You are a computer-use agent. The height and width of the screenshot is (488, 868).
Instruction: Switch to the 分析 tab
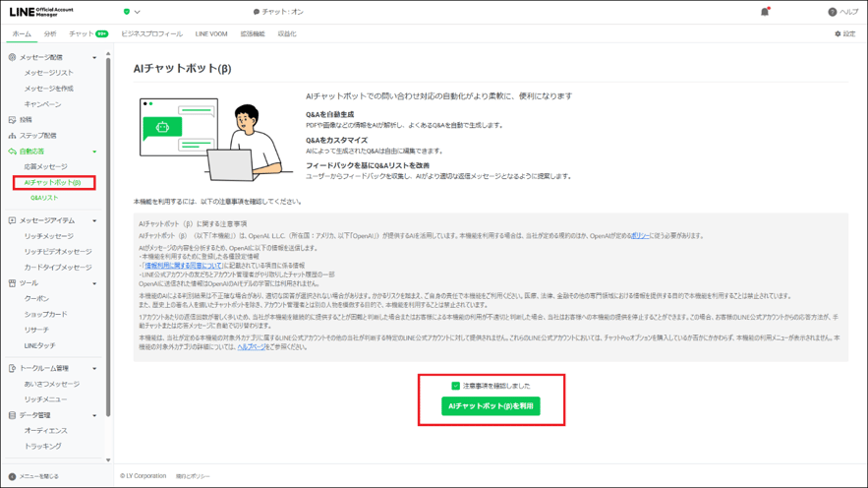pos(50,33)
